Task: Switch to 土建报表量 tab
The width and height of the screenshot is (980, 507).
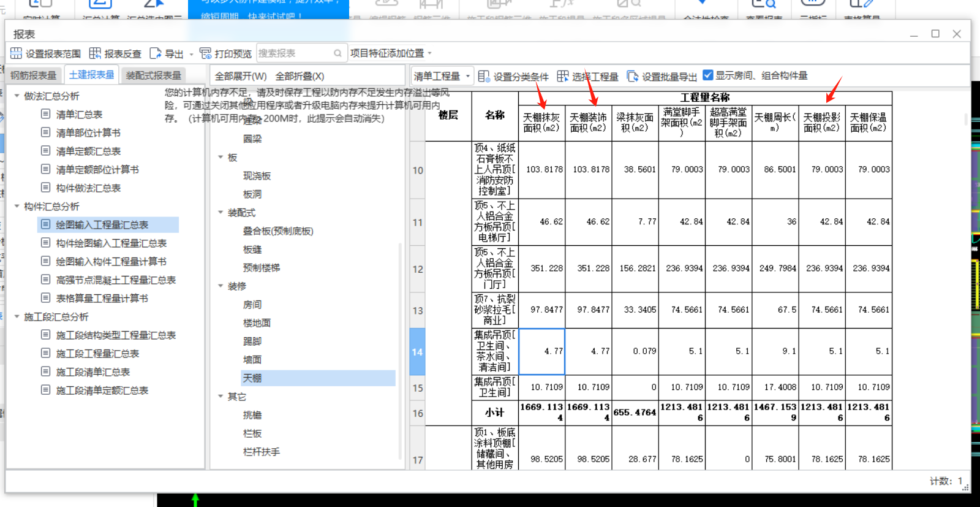Action: tap(92, 75)
